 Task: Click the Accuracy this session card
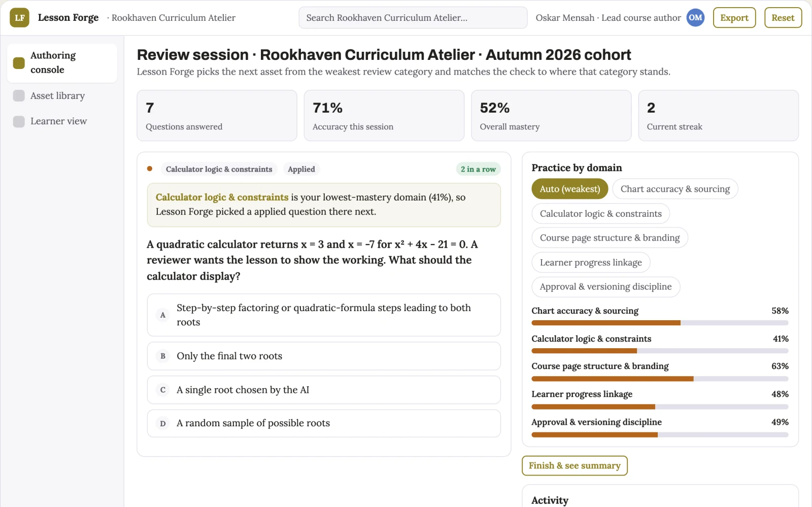pyautogui.click(x=384, y=116)
